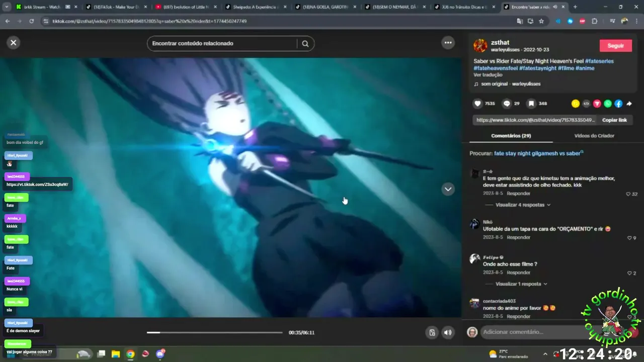Open the #fateseries hashtag
Screen dimensions: 644x362
pyautogui.click(x=599, y=61)
